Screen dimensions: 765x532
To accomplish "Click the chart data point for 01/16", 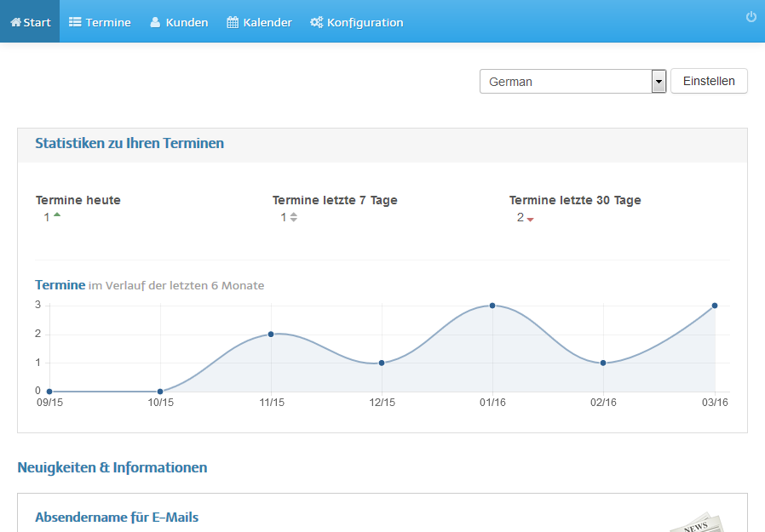I will point(492,306).
